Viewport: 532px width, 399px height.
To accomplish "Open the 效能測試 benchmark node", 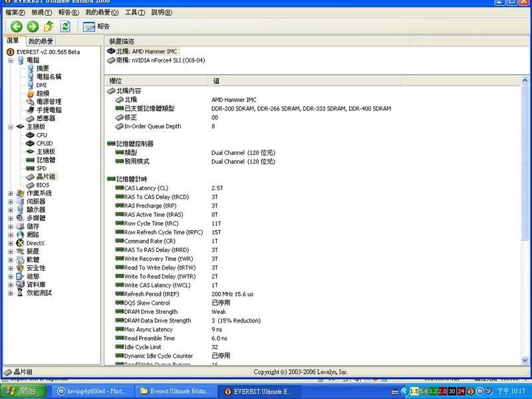I will click(x=39, y=293).
